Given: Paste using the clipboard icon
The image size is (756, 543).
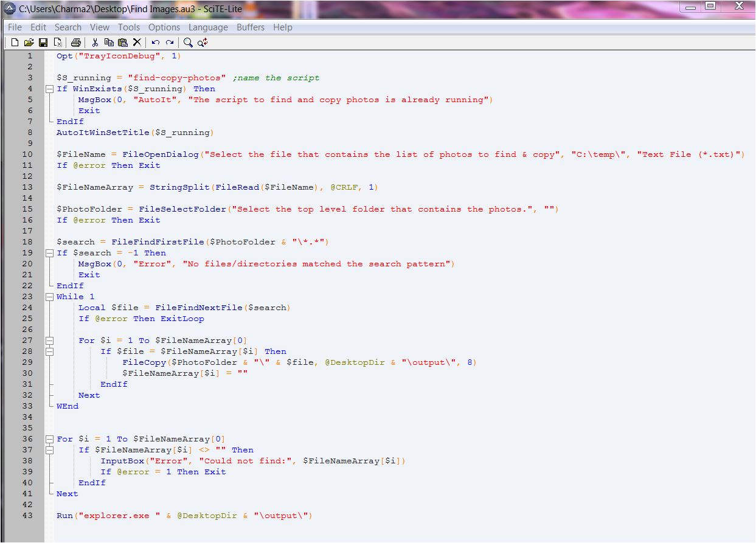Looking at the screenshot, I should tap(123, 43).
